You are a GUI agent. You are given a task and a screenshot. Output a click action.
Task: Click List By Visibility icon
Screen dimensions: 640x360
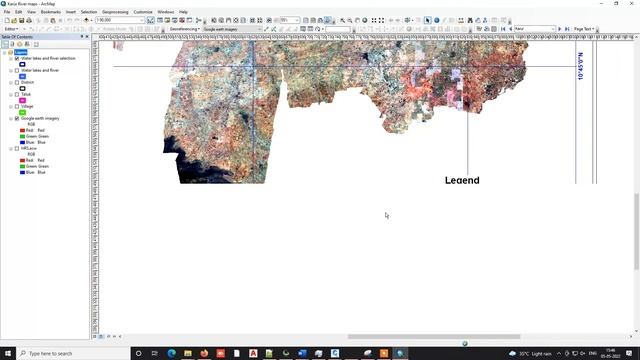click(x=20, y=44)
